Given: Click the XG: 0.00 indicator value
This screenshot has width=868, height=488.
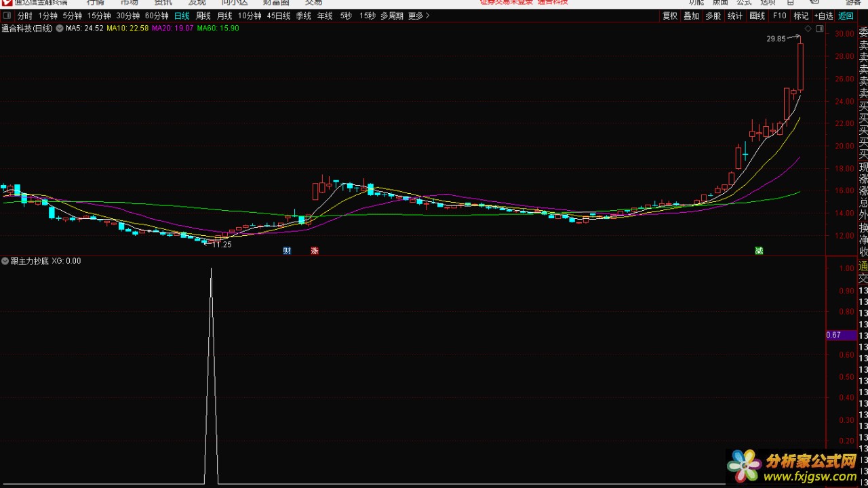Looking at the screenshot, I should pos(66,261).
